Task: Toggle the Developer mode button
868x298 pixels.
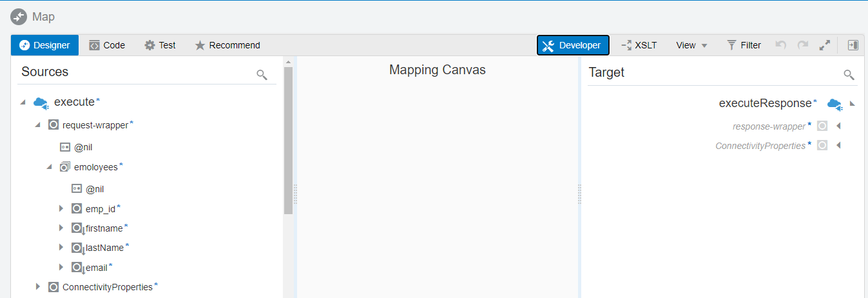Action: coord(572,45)
